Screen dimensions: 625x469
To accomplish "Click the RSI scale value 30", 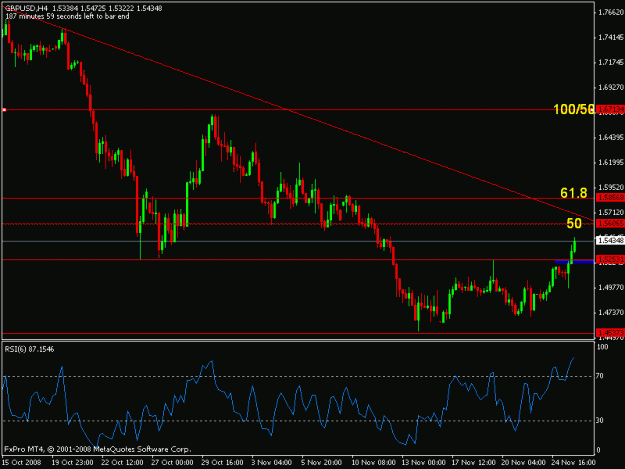I will [x=600, y=420].
